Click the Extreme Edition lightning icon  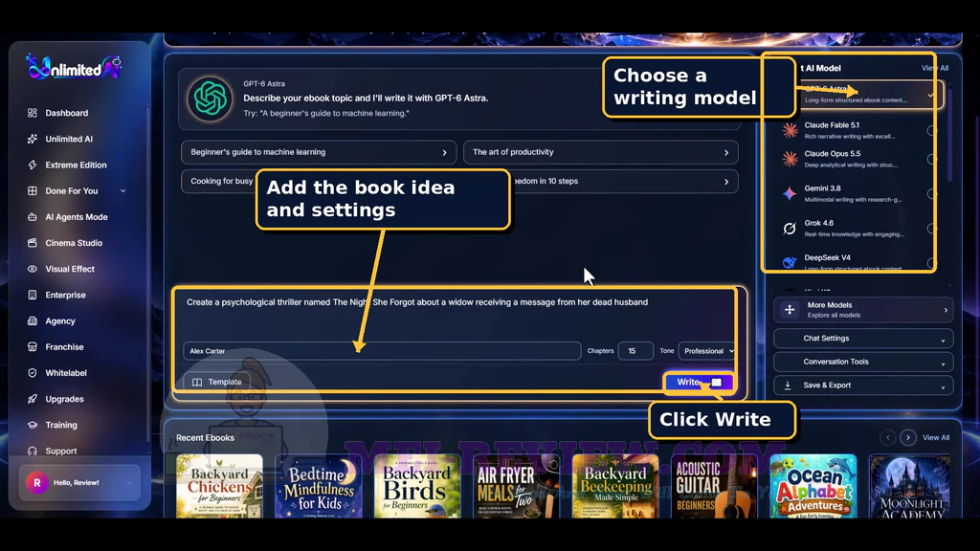(x=33, y=165)
